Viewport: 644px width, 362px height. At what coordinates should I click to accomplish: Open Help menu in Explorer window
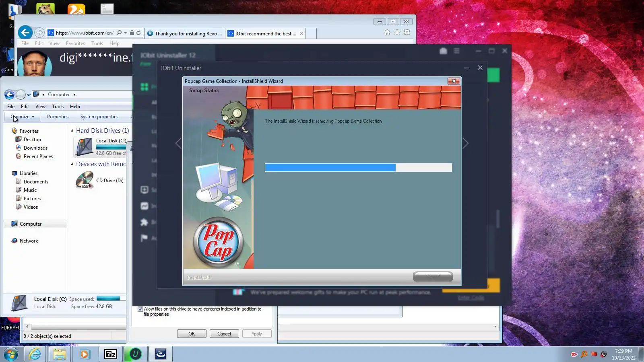pyautogui.click(x=75, y=107)
